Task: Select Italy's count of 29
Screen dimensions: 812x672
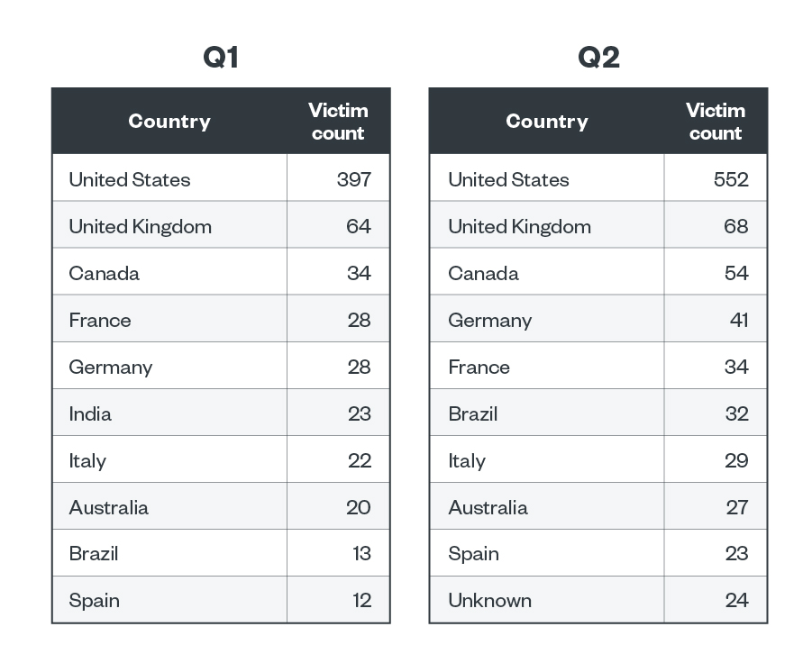Action: coord(736,460)
